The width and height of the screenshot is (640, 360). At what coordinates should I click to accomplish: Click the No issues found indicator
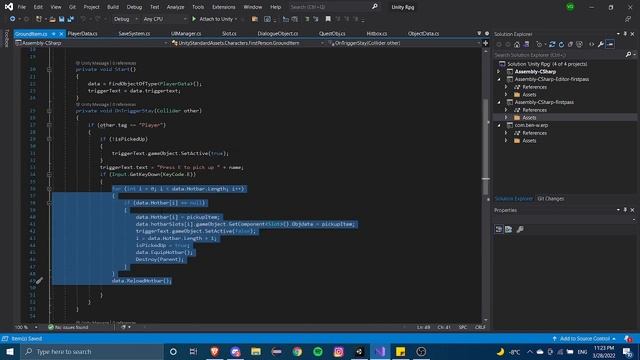click(x=68, y=327)
